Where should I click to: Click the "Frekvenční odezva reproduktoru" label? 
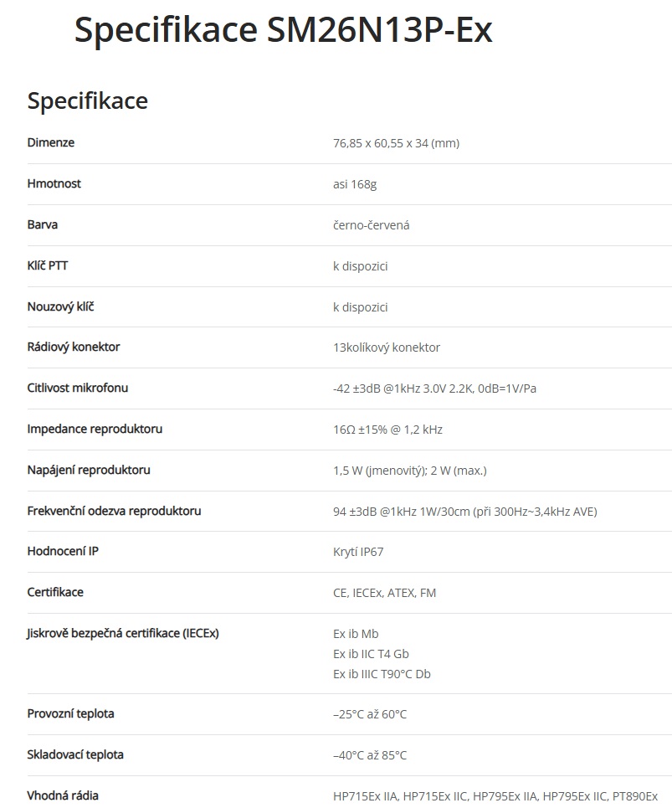114,511
